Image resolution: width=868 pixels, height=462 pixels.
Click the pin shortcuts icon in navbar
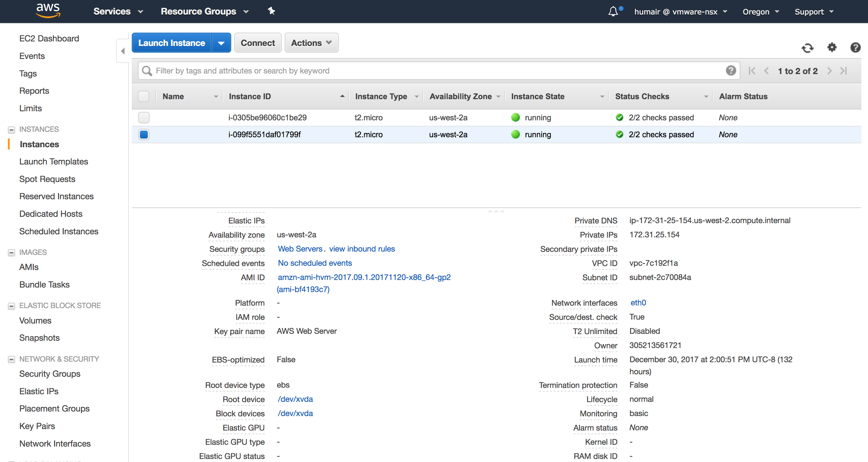point(271,11)
